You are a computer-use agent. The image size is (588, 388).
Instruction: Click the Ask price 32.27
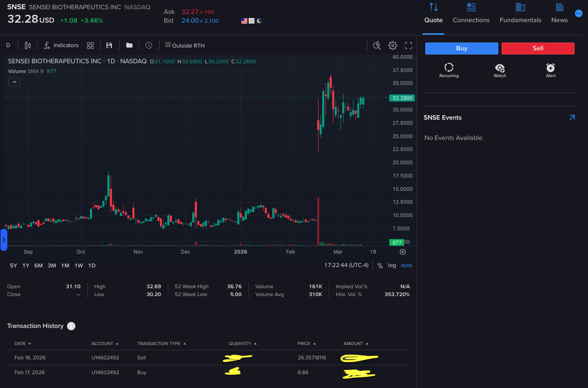(190, 12)
